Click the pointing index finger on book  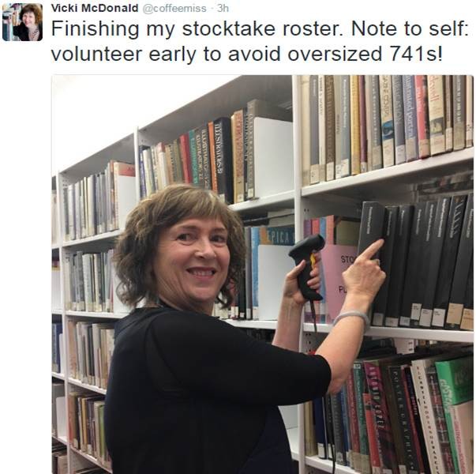370,249
